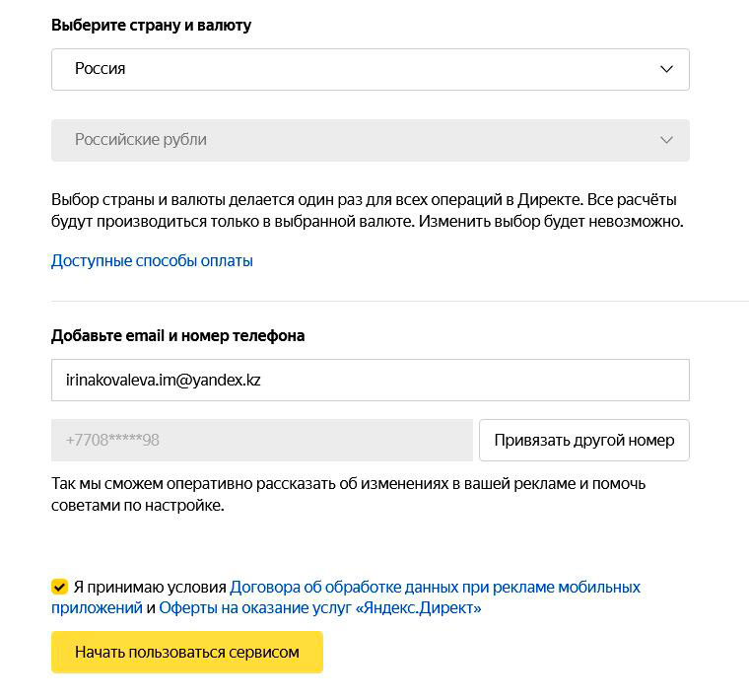Focus the email field with irinakovaleva.im@yandex.kz
Screen dimensions: 749x700
(x=371, y=380)
